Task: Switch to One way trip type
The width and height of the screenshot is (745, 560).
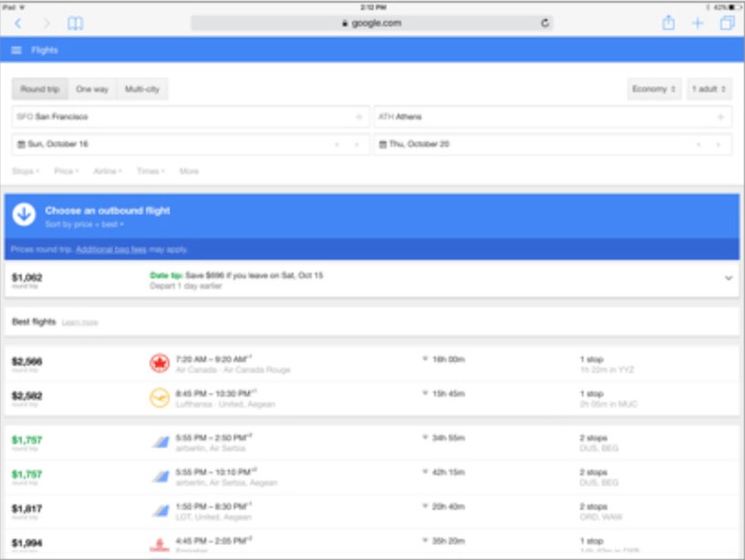Action: [92, 88]
